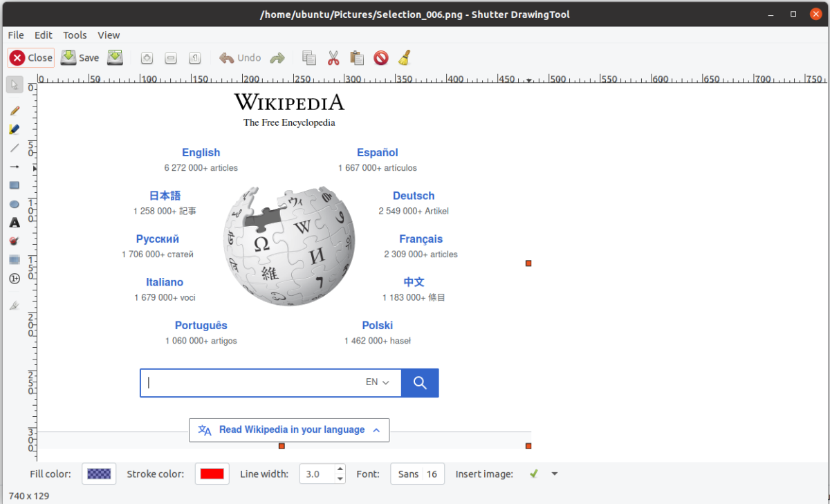Click the Polski language link
This screenshot has height=504, width=830.
tap(378, 326)
